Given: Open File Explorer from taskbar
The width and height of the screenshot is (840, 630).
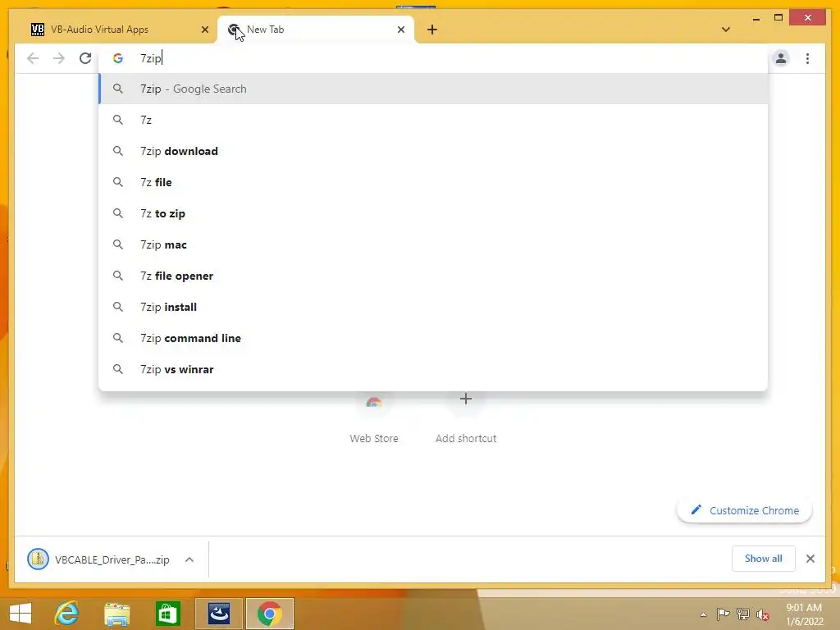Looking at the screenshot, I should [x=116, y=614].
